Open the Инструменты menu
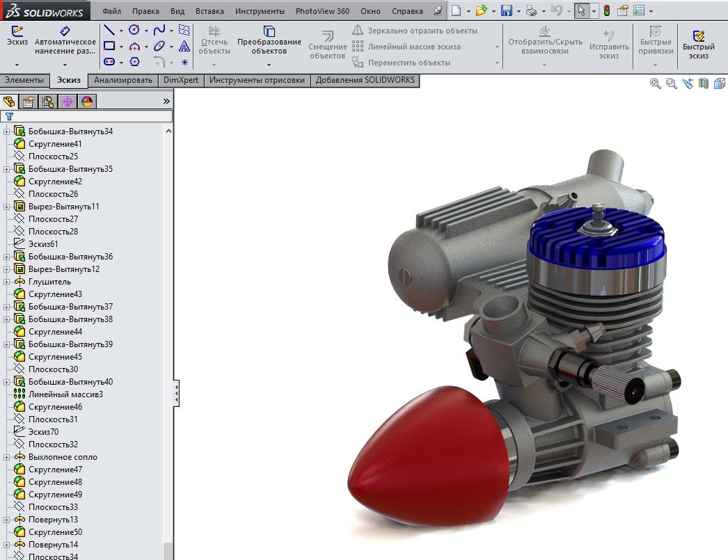Screen dimensions: 728x560 click(x=260, y=10)
